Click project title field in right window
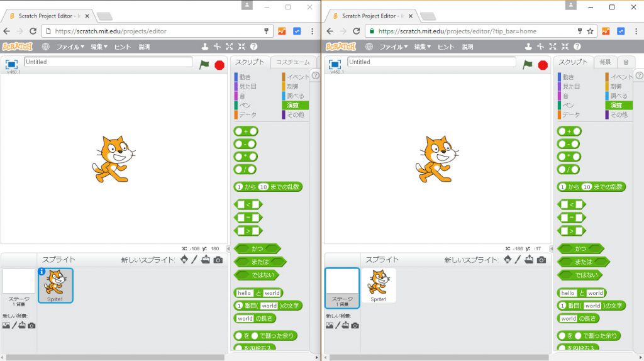 (431, 62)
